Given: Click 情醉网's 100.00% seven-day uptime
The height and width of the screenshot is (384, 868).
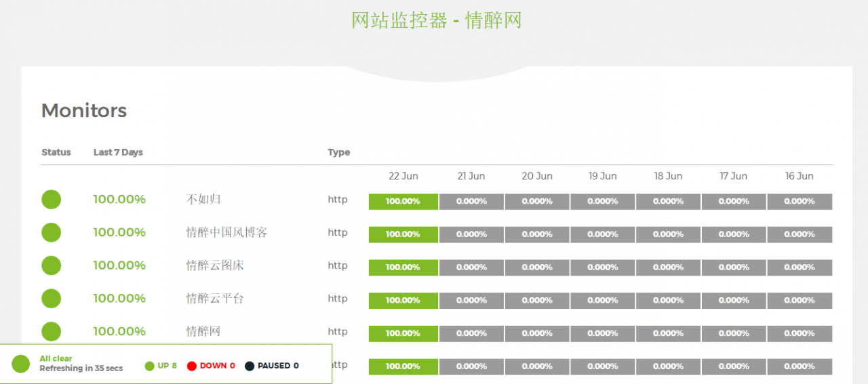Looking at the screenshot, I should coord(119,331).
